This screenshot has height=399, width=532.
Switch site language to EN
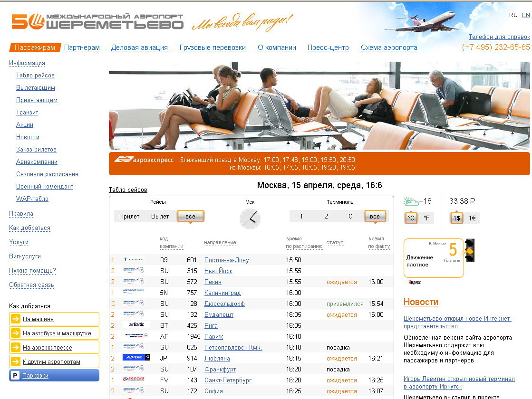click(526, 15)
